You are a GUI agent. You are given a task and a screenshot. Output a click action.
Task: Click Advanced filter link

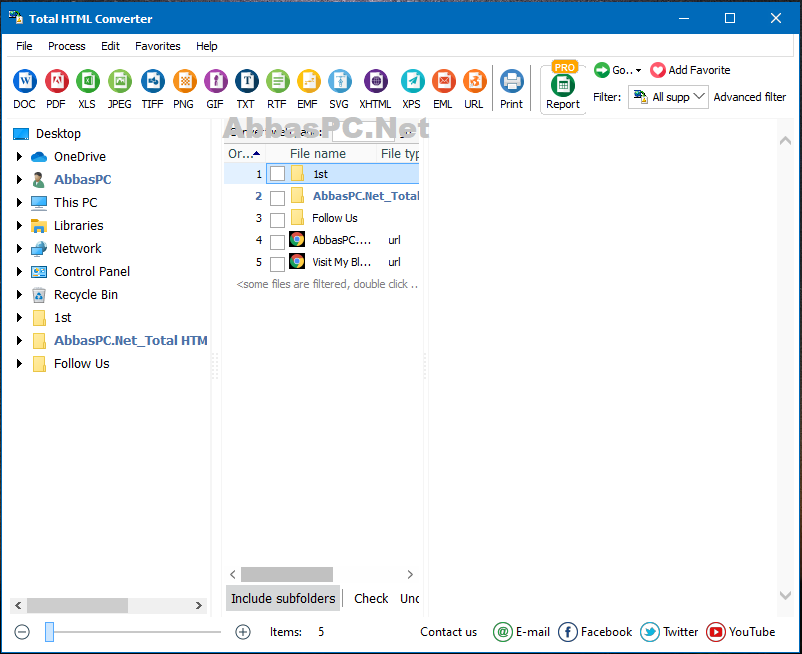pos(749,97)
